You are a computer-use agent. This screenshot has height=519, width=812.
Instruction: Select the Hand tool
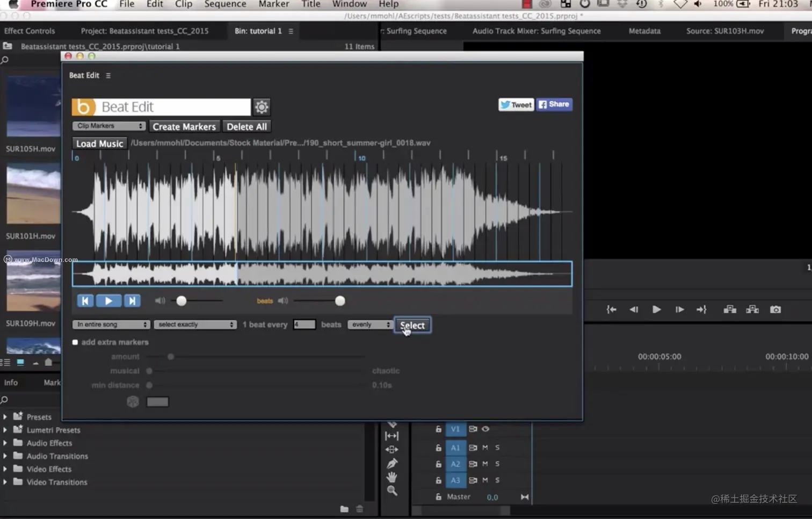392,477
